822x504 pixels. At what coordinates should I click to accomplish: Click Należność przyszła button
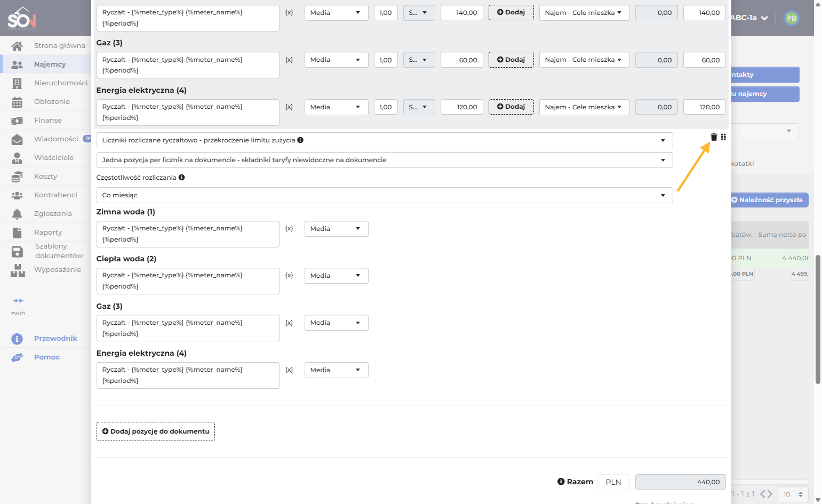point(770,200)
